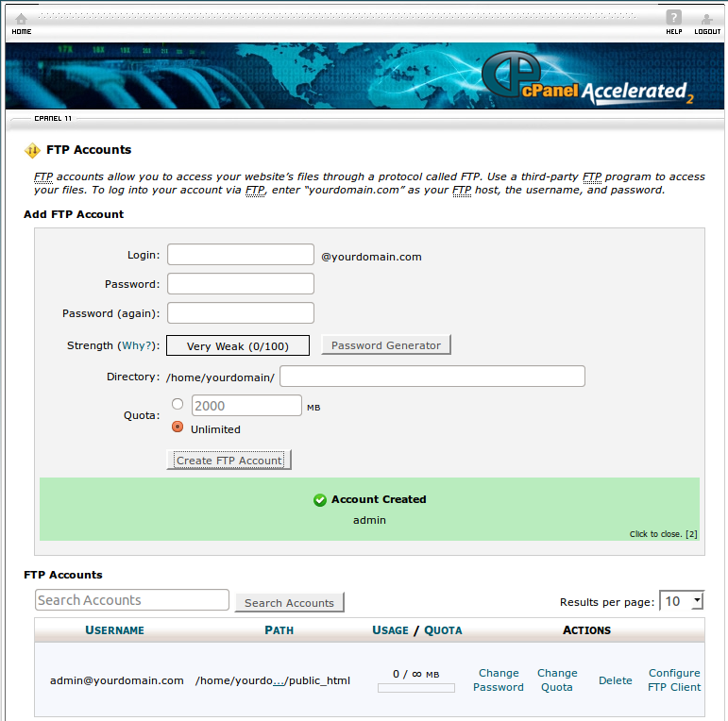Click the Login username input field
Image resolution: width=728 pixels, height=721 pixels.
[241, 255]
